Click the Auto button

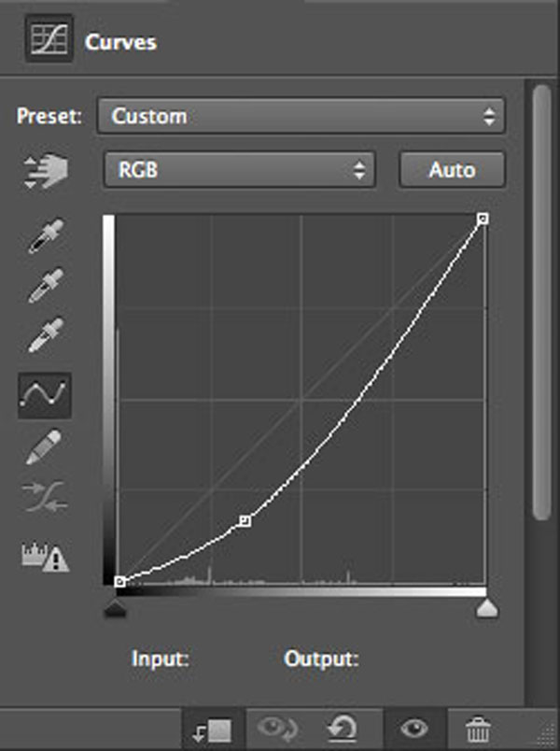(x=452, y=170)
